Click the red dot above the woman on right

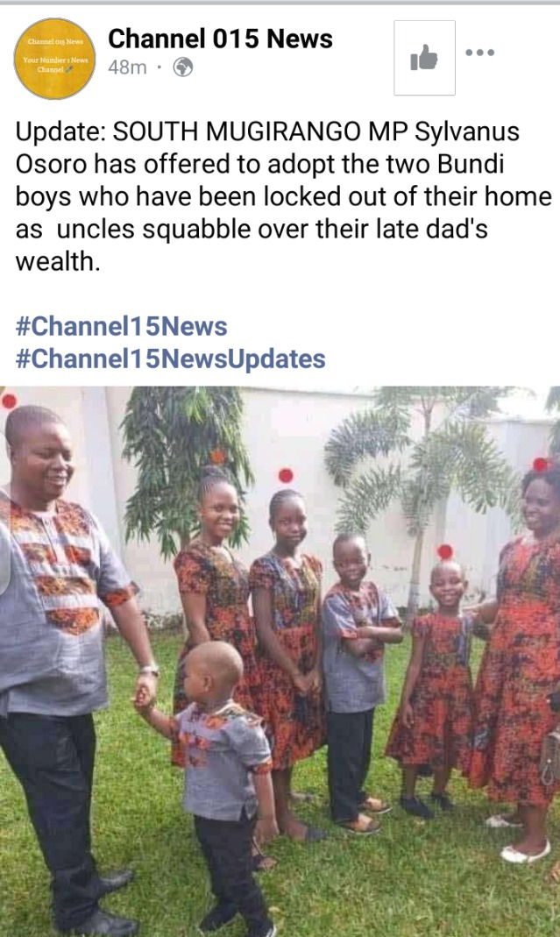[540, 465]
